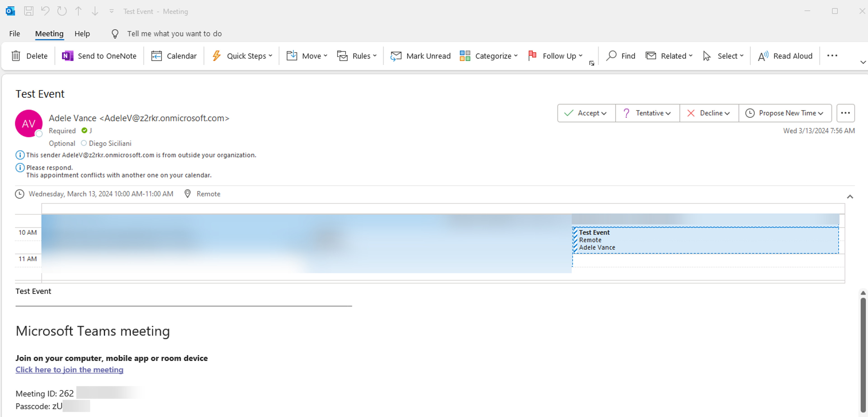Click the Tell me what you want to do box
Screen dimensions: 868x417
click(x=174, y=33)
